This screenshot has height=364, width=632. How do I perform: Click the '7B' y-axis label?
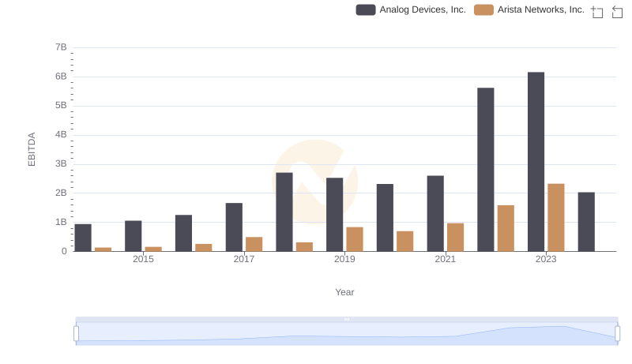(x=61, y=47)
